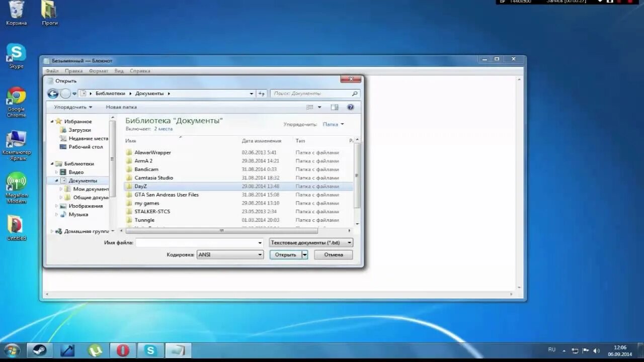Expand the Видео library node
644x362 pixels.
tap(57, 172)
